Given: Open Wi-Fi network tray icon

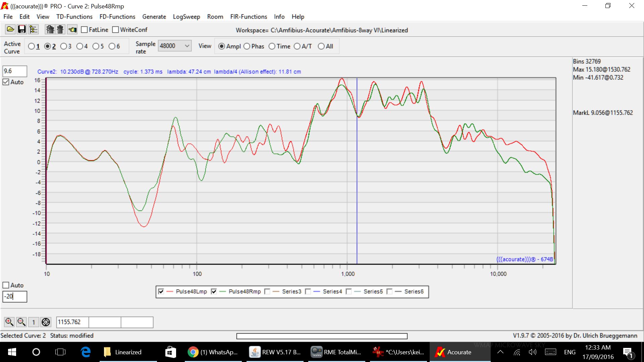Looking at the screenshot, I should tap(517, 352).
